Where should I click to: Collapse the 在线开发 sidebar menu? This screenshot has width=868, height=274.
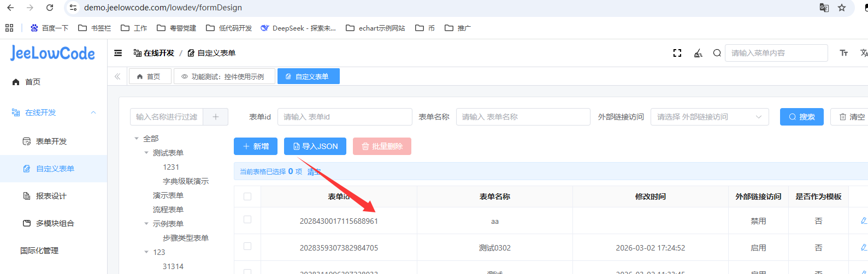(x=93, y=112)
